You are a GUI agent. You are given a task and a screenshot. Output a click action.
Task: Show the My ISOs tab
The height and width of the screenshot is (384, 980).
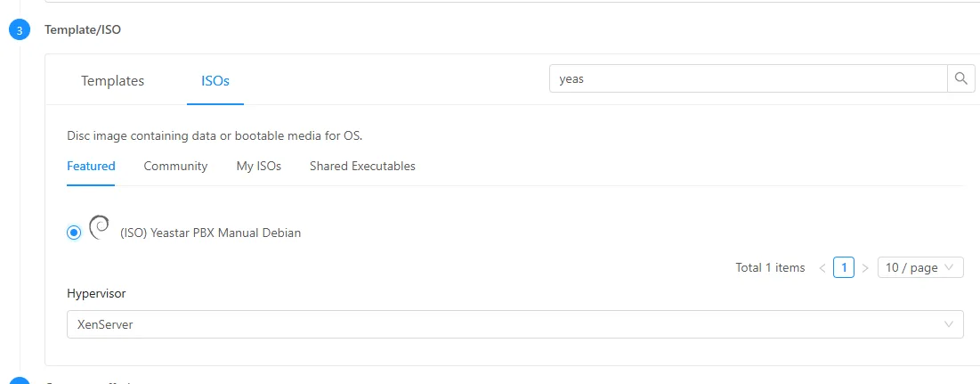(x=258, y=166)
